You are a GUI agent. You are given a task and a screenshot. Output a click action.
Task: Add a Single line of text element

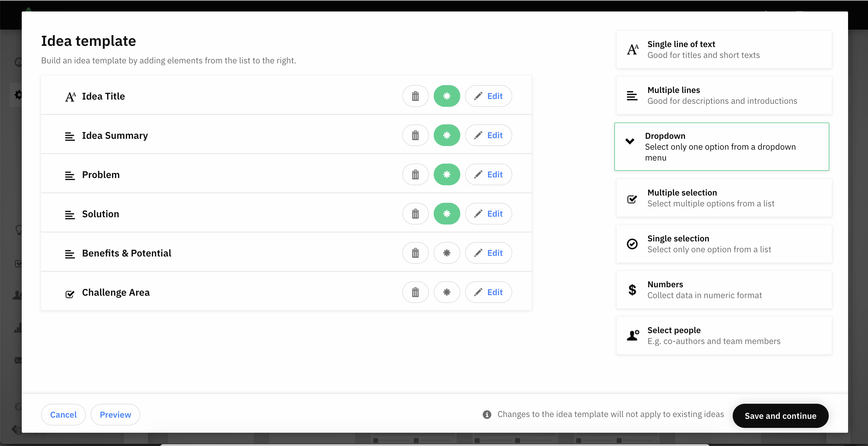coord(724,49)
